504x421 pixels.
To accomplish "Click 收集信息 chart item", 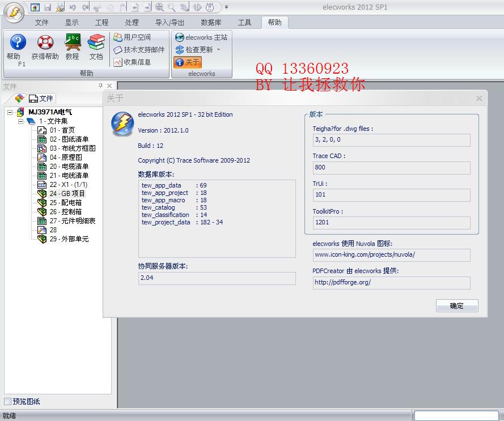I will click(132, 62).
